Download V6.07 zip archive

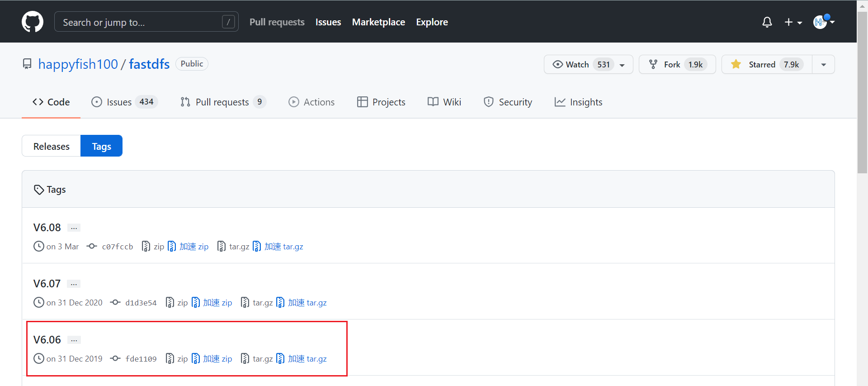(177, 303)
